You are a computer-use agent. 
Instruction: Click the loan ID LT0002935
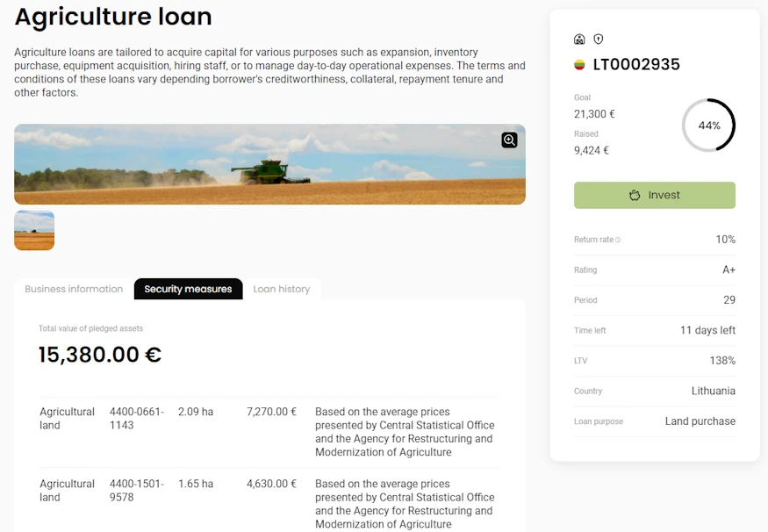636,65
